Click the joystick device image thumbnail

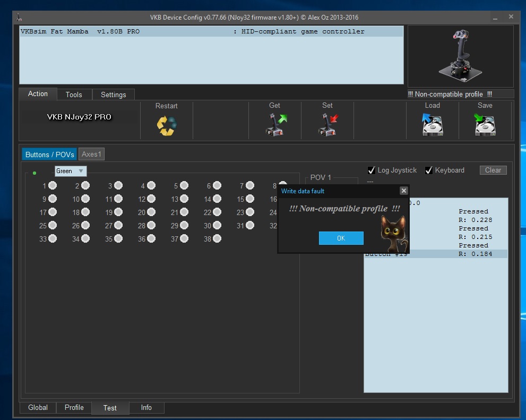pos(460,56)
